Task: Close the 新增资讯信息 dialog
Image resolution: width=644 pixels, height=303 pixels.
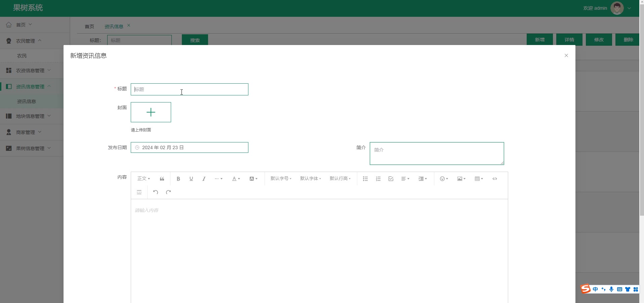Action: point(566,55)
